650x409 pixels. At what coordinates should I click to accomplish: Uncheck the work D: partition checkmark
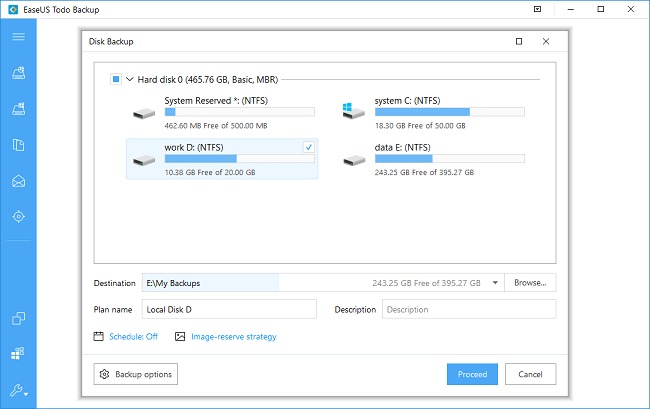pos(308,147)
